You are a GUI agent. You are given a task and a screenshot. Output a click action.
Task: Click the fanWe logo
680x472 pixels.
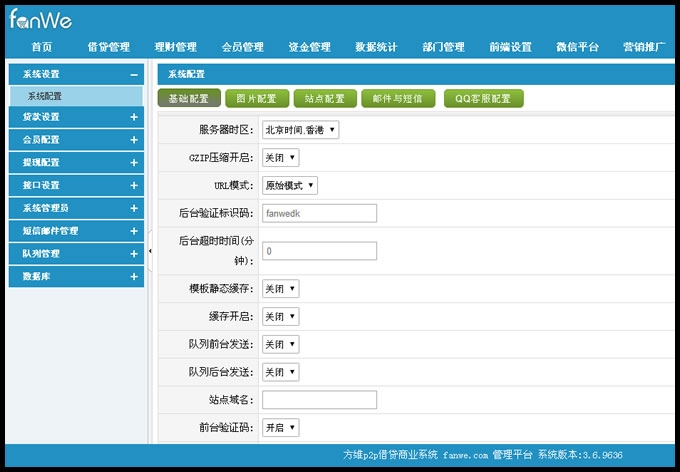(40, 19)
